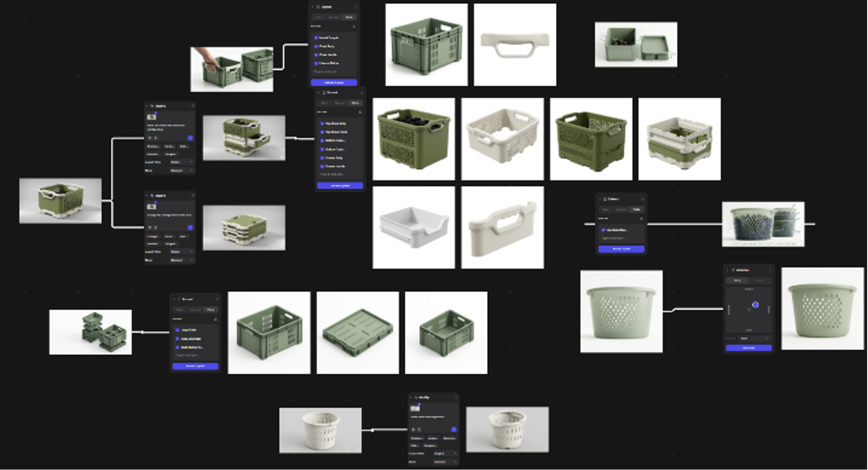Open last dropdown in generate panel beside stacked-drawer image
The width and height of the screenshot is (868, 470).
click(181, 171)
